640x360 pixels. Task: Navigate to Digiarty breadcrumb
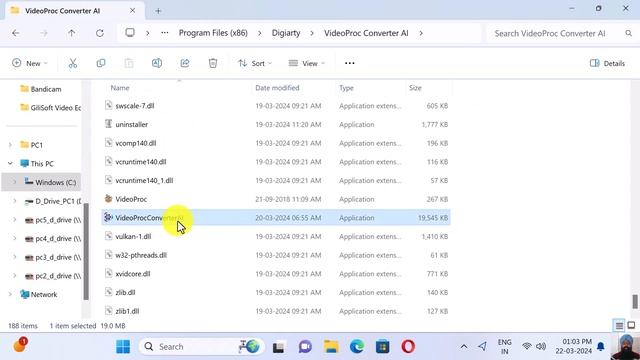coord(286,33)
